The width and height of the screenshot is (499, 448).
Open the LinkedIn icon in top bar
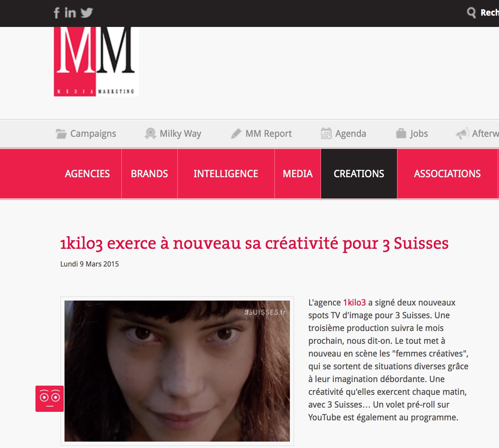[x=70, y=13]
